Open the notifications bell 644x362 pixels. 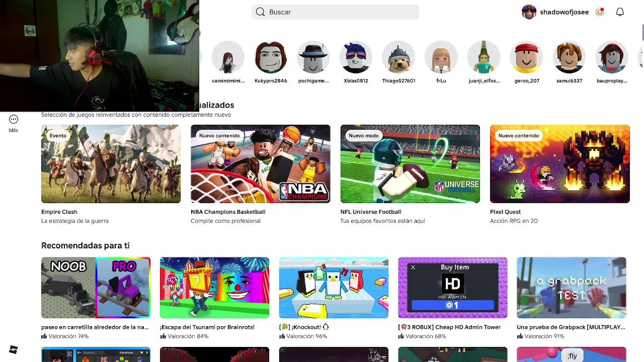620,12
